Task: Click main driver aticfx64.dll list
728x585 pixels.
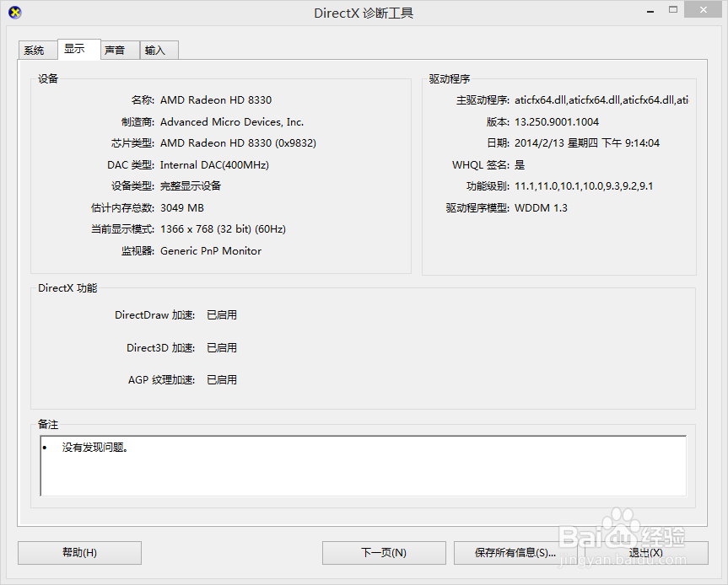Action: tap(601, 99)
